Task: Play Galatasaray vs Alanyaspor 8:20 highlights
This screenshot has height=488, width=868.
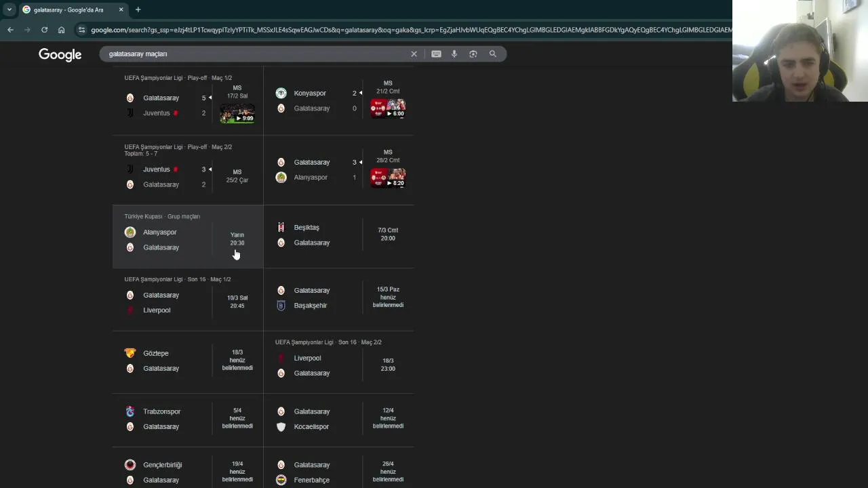Action: [x=388, y=178]
